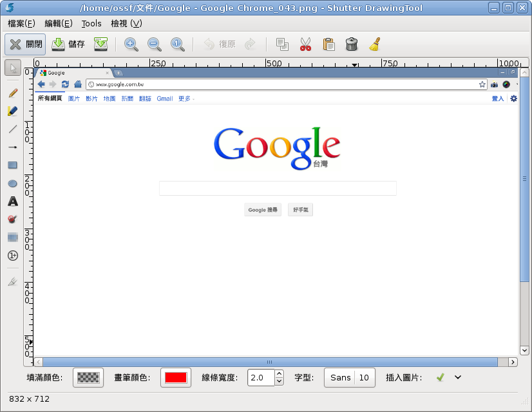Viewport: 532px width, 412px height.
Task: Select the rectangle tool
Action: pos(13,165)
